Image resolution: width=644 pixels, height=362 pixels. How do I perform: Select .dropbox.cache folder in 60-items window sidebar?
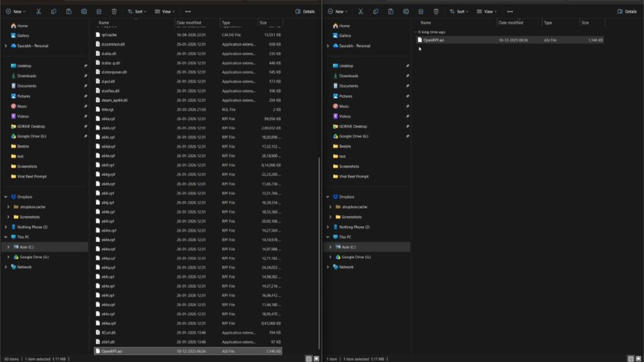32,207
